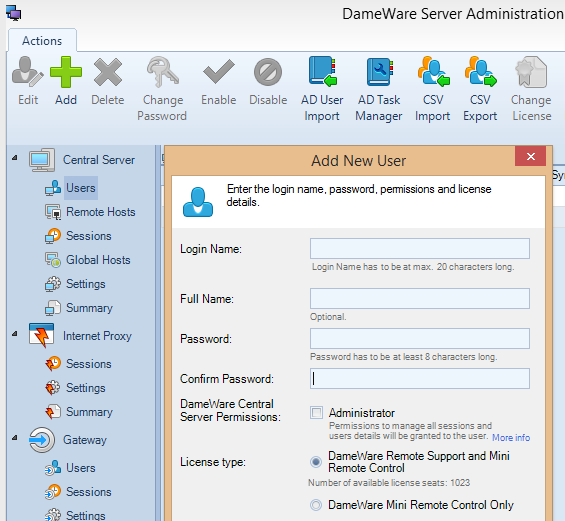Close the Add New User dialog
The width and height of the screenshot is (565, 521).
click(x=530, y=156)
